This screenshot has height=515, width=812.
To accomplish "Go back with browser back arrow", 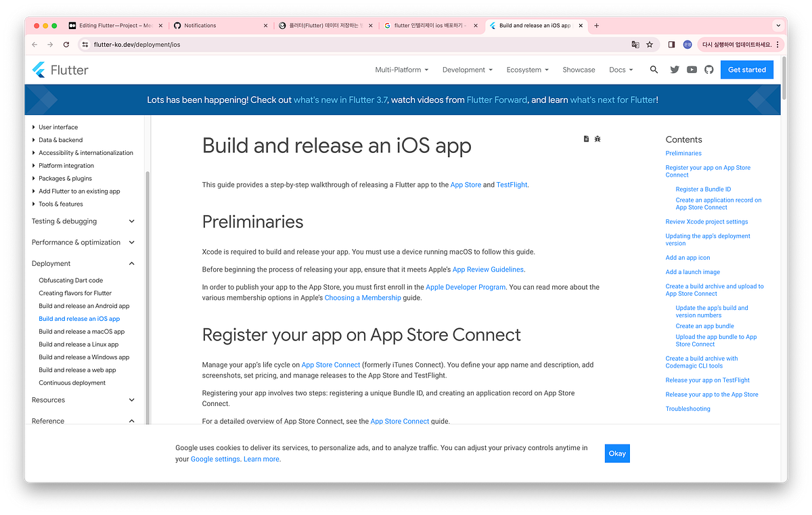I will click(x=35, y=45).
